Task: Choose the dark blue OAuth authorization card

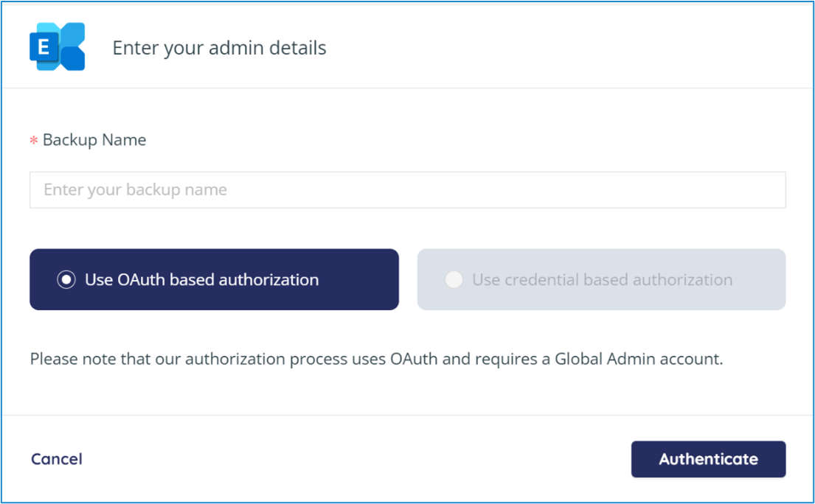Action: pyautogui.click(x=214, y=279)
